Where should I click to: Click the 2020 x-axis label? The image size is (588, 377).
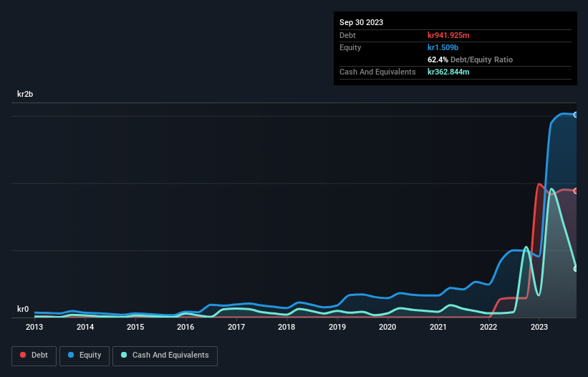(x=387, y=327)
